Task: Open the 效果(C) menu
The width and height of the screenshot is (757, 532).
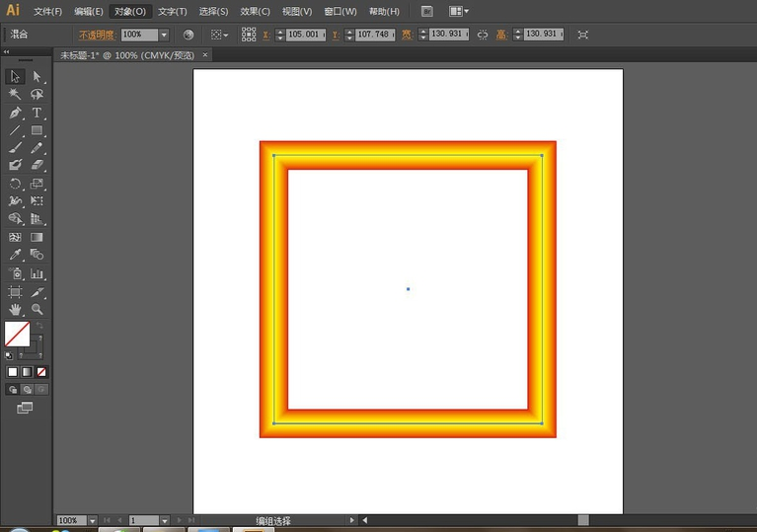Action: [x=255, y=11]
